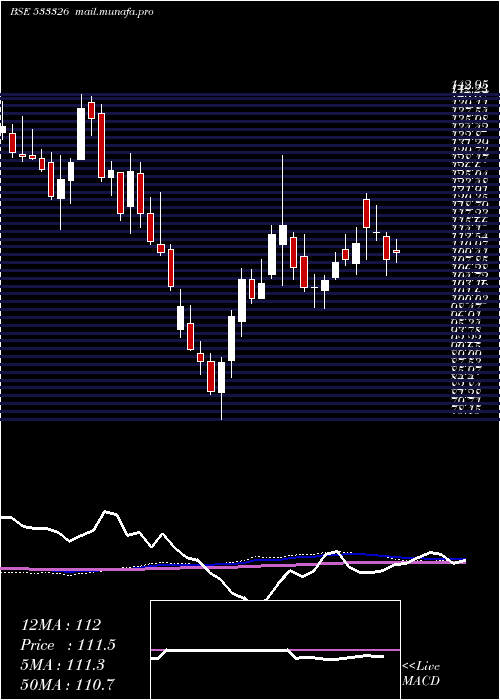The width and height of the screenshot is (500, 700).
Task: Select the 12MA : 112 readout
Action: pyautogui.click(x=61, y=625)
